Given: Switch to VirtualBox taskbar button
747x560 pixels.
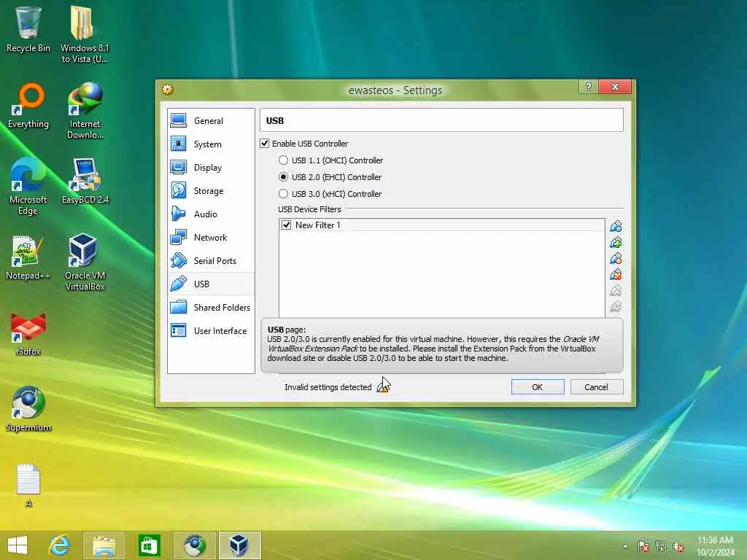Looking at the screenshot, I should [239, 545].
